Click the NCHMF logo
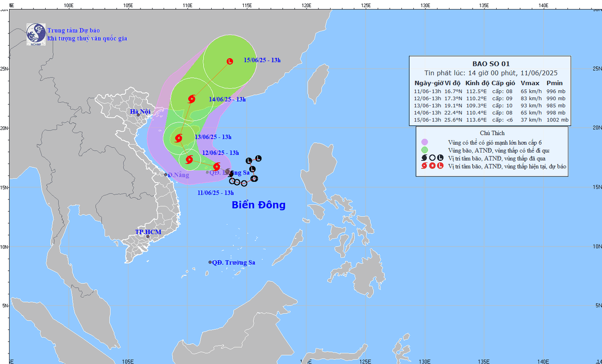This screenshot has height=364, width=602. (35, 34)
